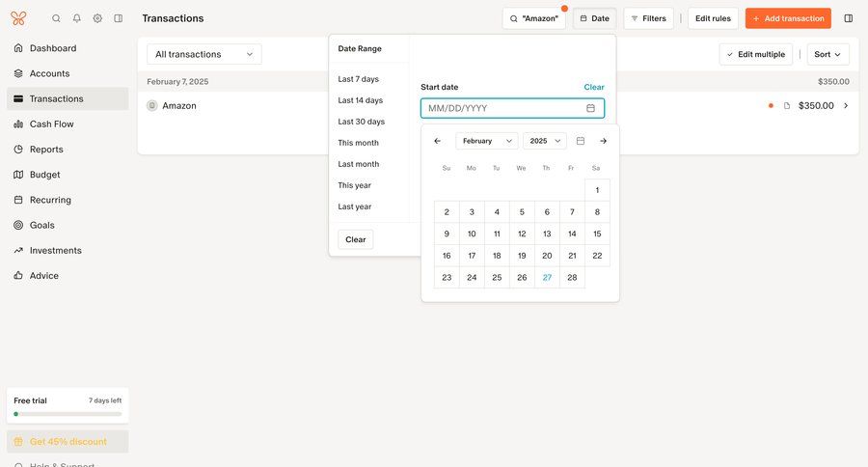Click Clear button below date ranges
868x467 pixels.
click(x=355, y=239)
